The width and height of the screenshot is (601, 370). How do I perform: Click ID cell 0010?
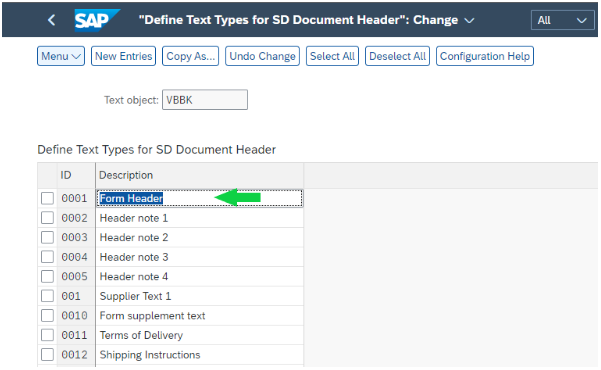76,316
